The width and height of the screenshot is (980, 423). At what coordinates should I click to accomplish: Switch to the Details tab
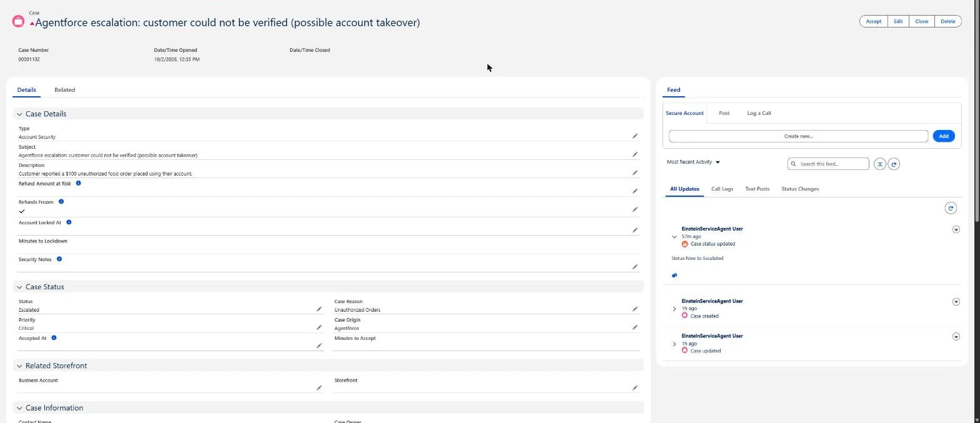tap(26, 90)
